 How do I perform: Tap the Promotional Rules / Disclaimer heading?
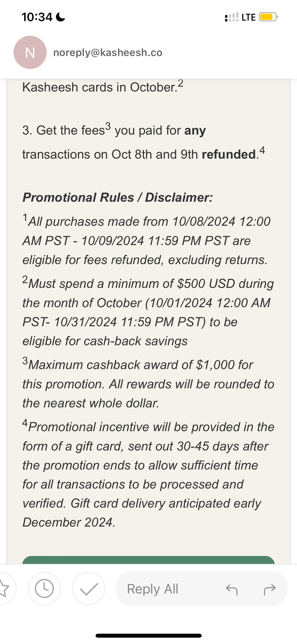[118, 197]
